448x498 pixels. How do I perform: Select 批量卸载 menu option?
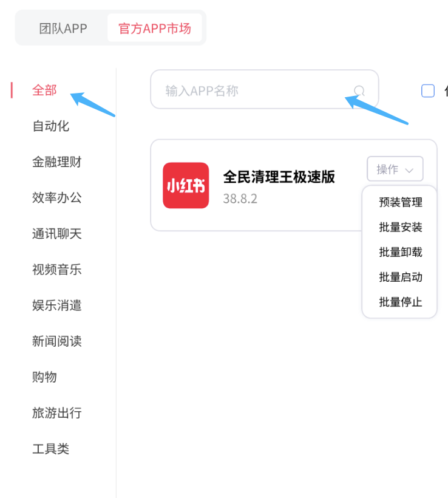(x=401, y=252)
